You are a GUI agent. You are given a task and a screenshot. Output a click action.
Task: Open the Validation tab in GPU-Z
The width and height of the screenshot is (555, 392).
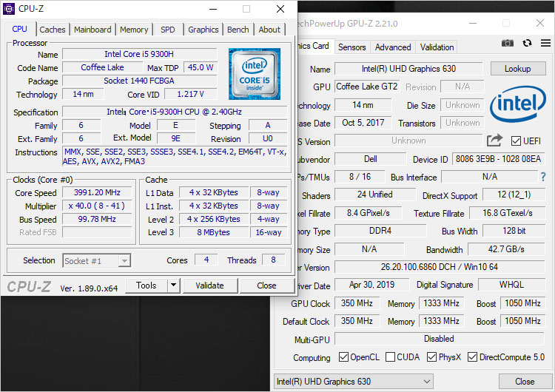tap(437, 47)
